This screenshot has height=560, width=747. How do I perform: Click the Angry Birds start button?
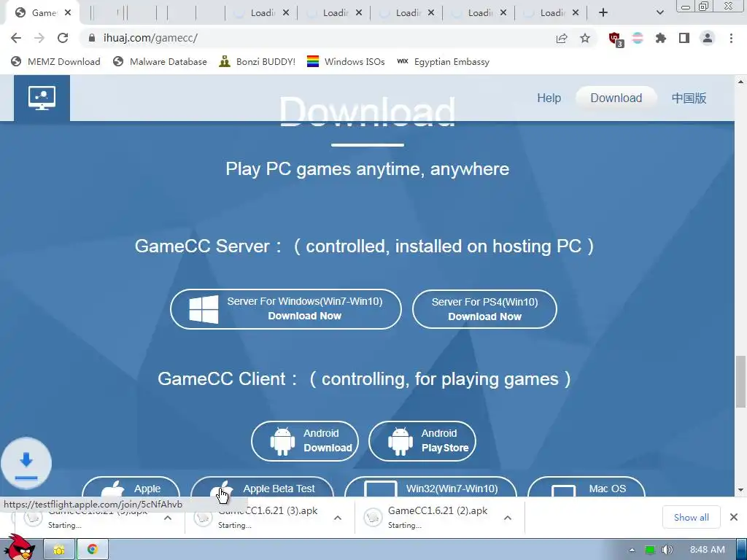click(x=19, y=548)
